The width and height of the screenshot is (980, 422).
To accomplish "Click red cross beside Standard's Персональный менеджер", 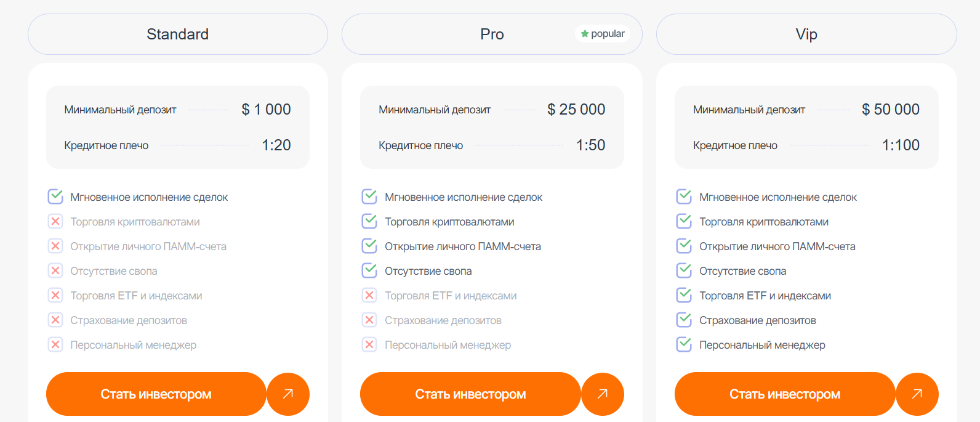I will point(55,344).
